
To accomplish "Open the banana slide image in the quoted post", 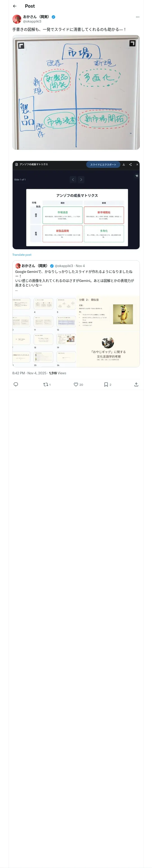I will [x=123, y=314].
